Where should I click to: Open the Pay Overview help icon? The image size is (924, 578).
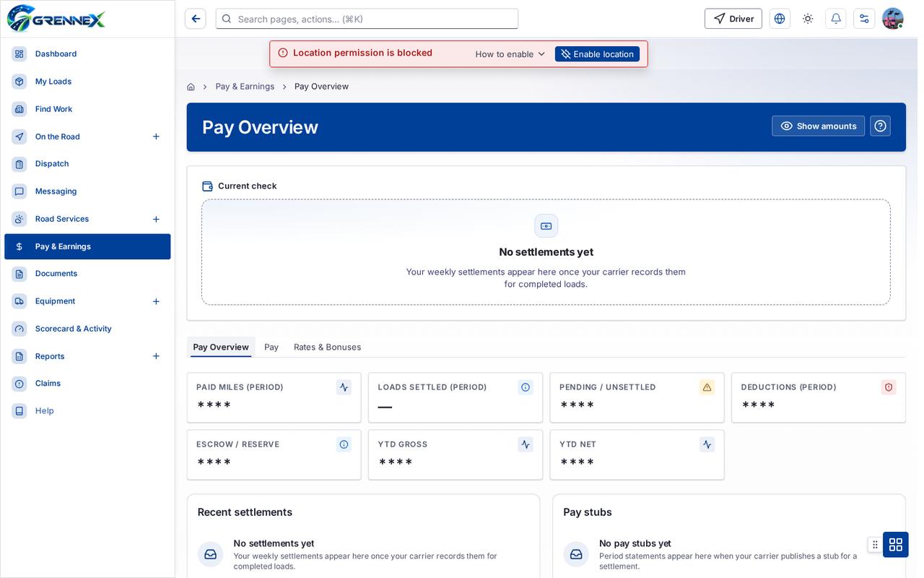pos(880,126)
